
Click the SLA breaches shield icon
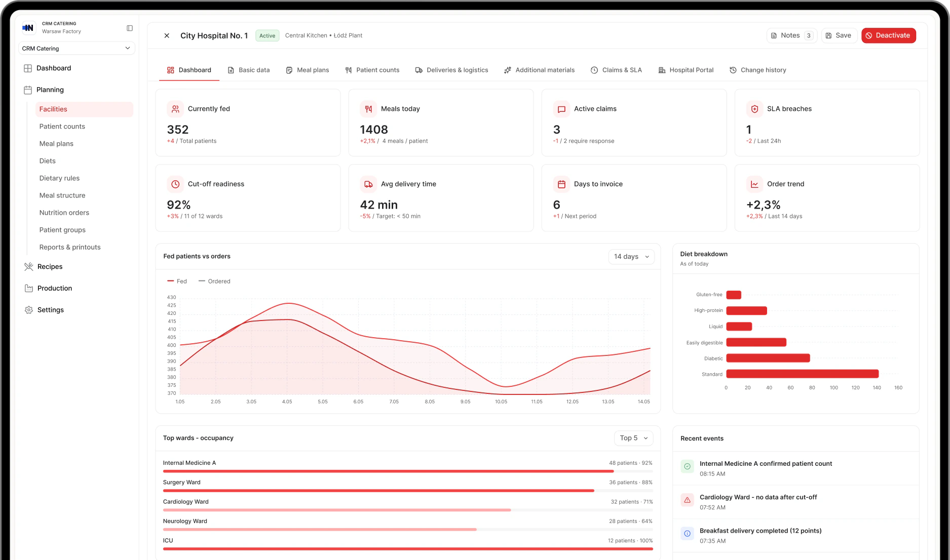click(754, 109)
